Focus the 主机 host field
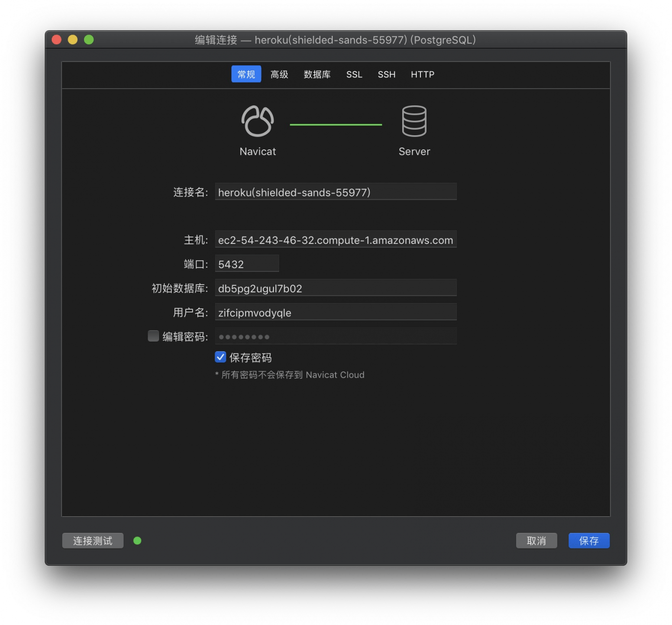 click(x=336, y=240)
